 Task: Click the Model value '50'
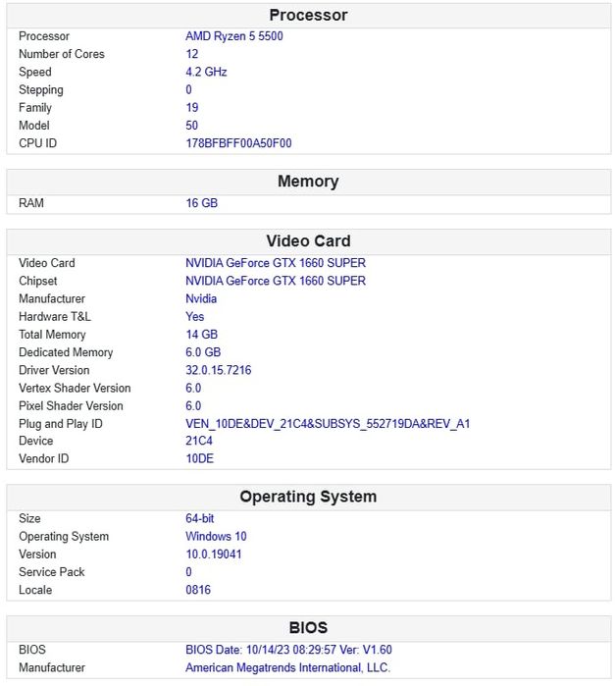coord(191,125)
